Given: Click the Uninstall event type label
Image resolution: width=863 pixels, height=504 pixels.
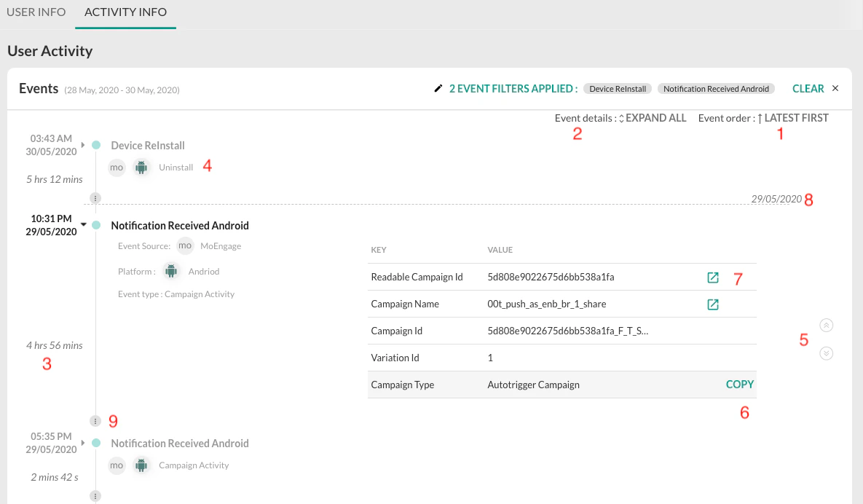Looking at the screenshot, I should coord(176,168).
